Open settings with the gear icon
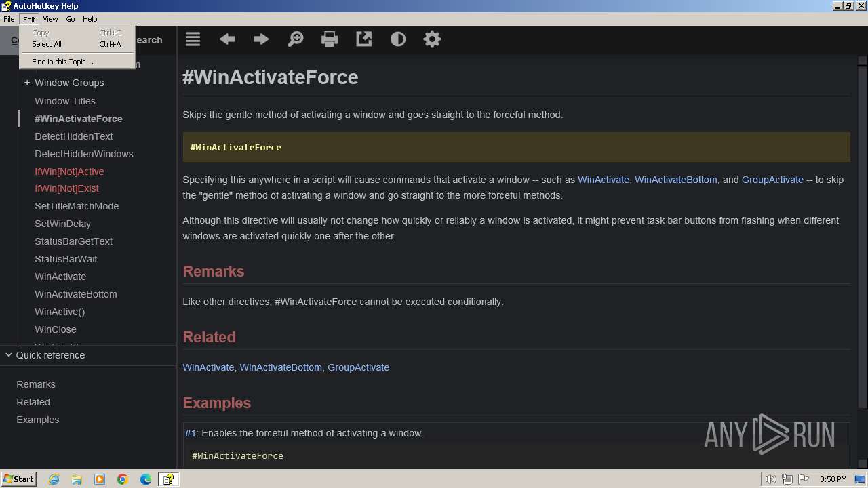Screen dimensions: 868x488 tap(432, 39)
